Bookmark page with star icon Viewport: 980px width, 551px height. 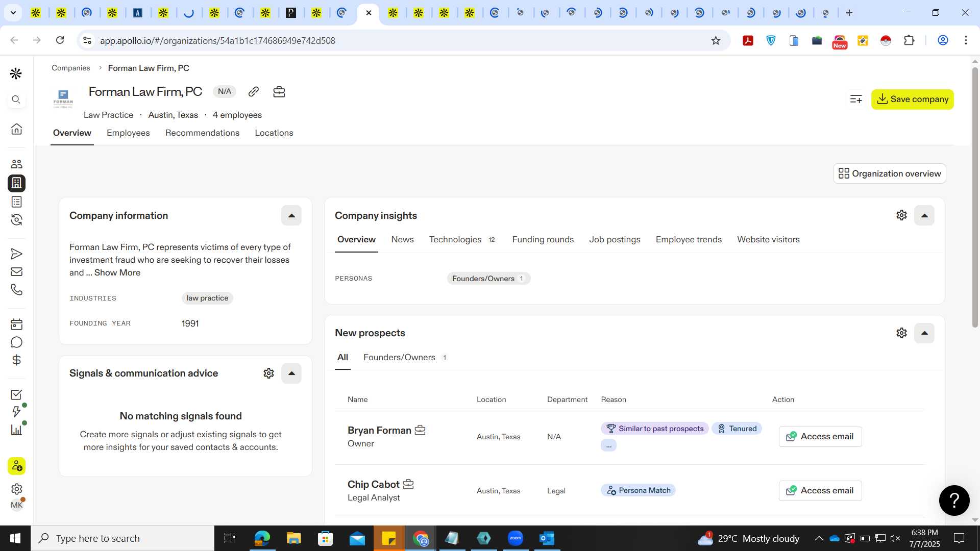coord(716,40)
